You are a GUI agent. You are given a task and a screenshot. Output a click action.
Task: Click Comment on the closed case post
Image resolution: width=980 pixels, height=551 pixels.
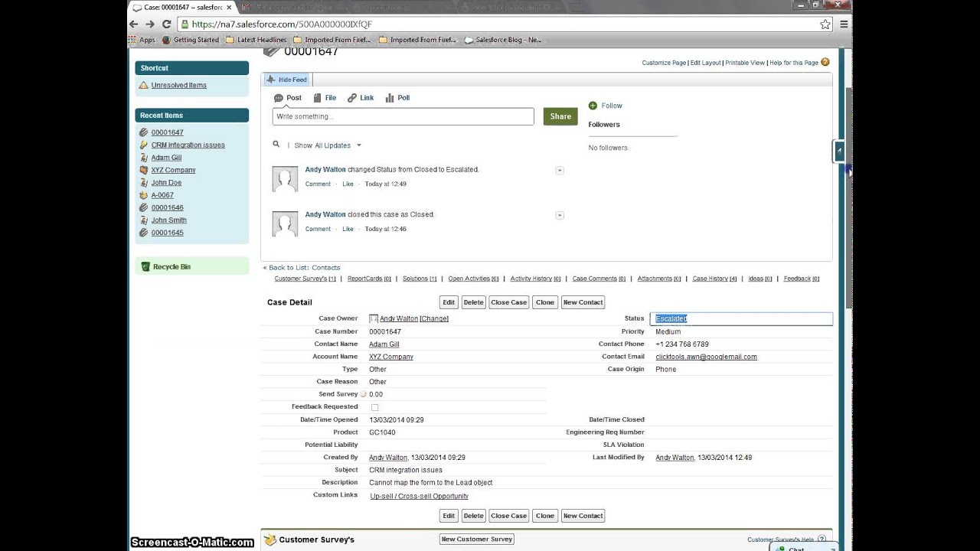coord(318,229)
